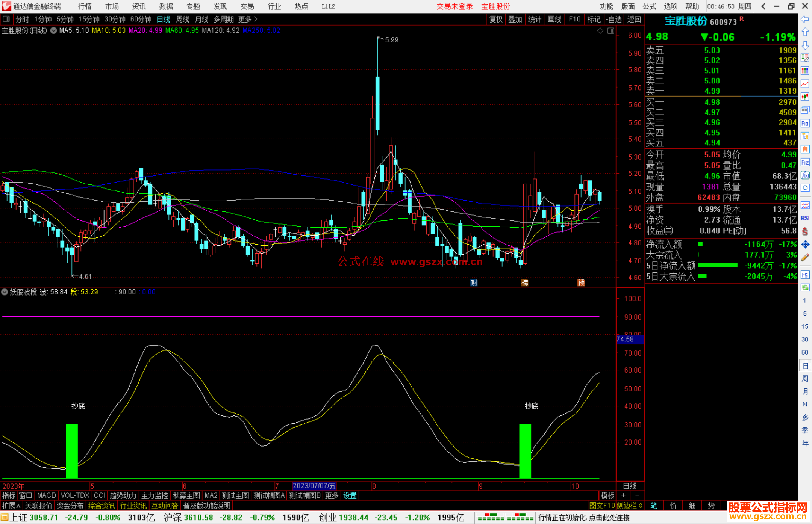Click the candlestick chart sidebar icon
The height and width of the screenshot is (524, 812).
point(805,97)
